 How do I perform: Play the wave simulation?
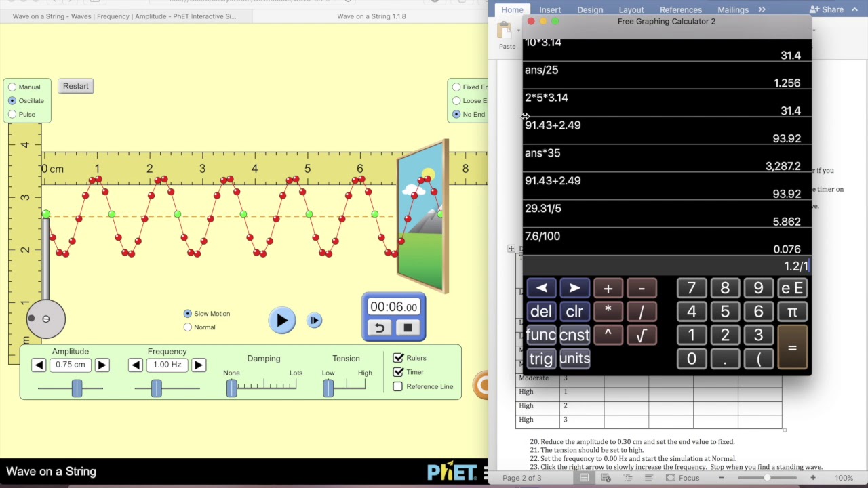pos(281,321)
